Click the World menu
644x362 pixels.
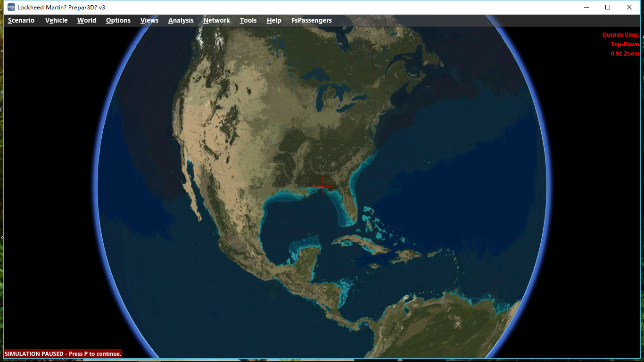click(87, 20)
